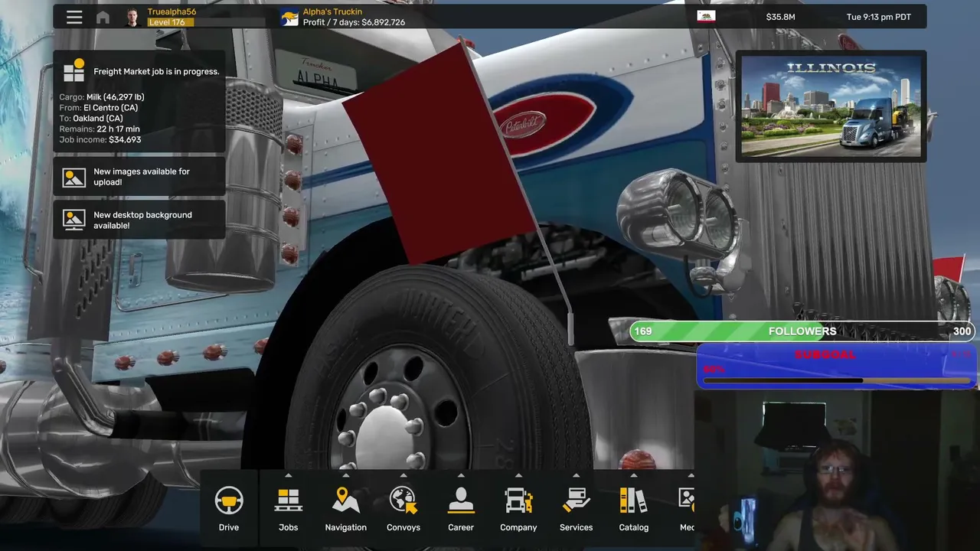This screenshot has height=551, width=980.
Task: Click the Tue 9:13 pm PDT clock
Action: coord(879,17)
